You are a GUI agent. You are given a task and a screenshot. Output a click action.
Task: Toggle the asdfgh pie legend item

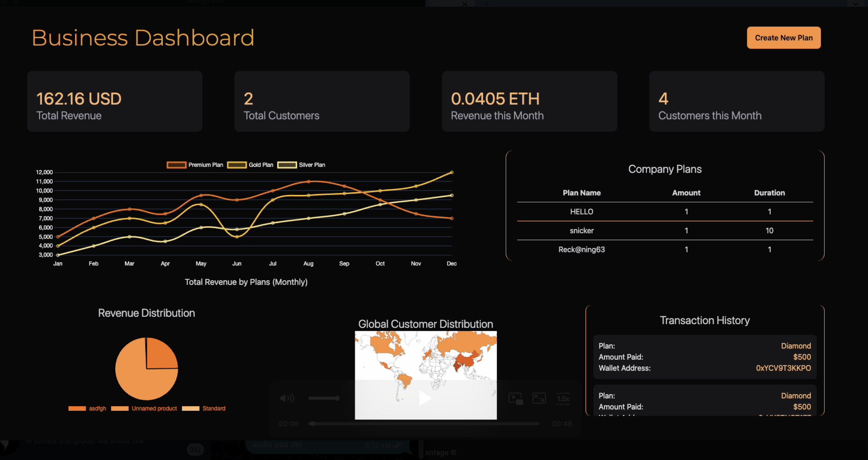87,408
